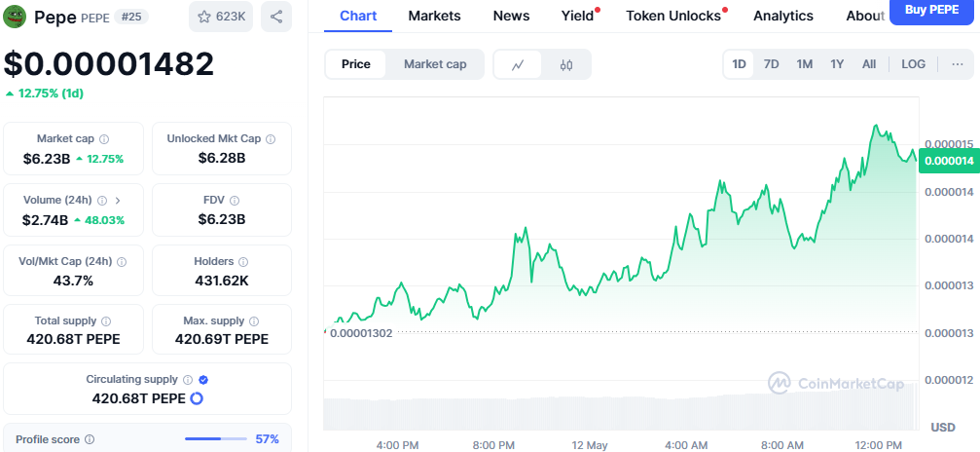The height and width of the screenshot is (452, 980).
Task: Show Vol/Mkt Cap (24h) info icon
Action: pyautogui.click(x=122, y=262)
